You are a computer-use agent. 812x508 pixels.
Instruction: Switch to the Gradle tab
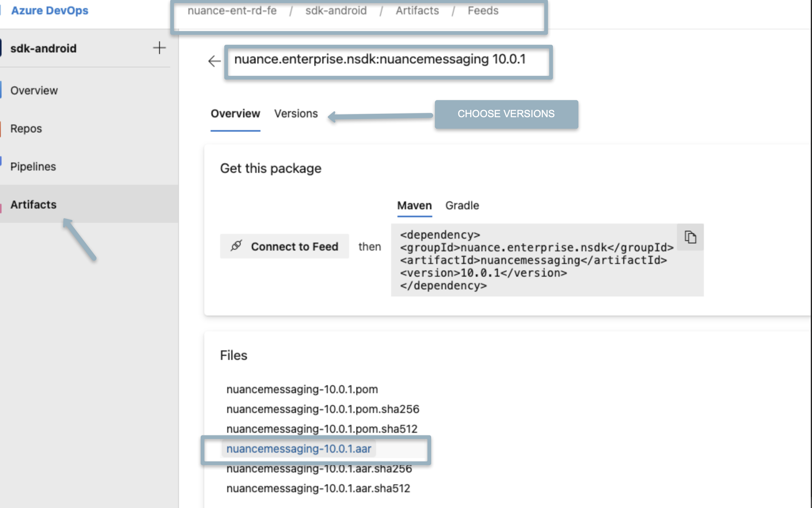[x=462, y=206]
